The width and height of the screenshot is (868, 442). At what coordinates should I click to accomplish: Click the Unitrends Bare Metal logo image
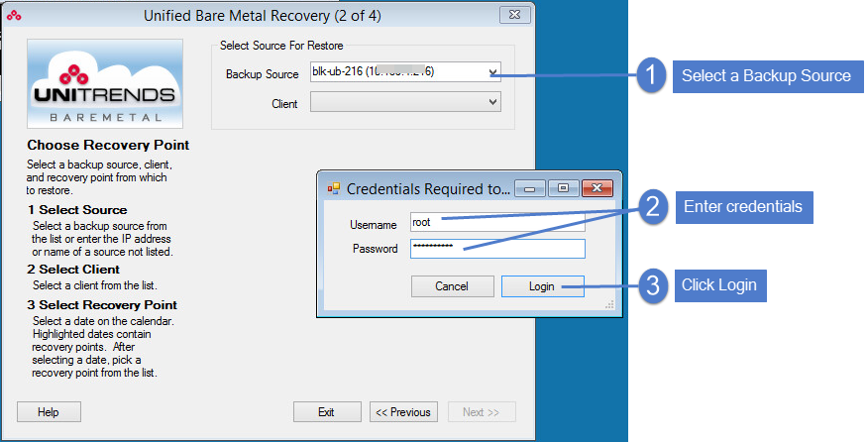(105, 83)
